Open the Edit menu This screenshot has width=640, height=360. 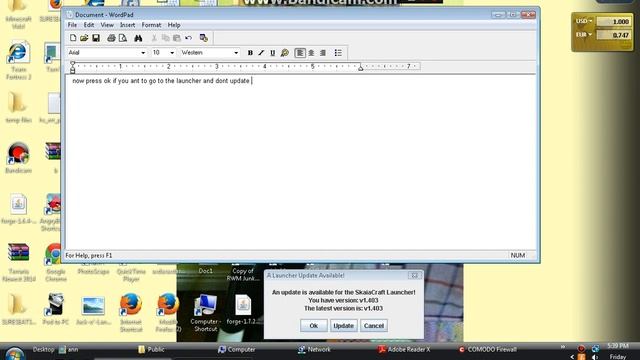tap(89, 25)
